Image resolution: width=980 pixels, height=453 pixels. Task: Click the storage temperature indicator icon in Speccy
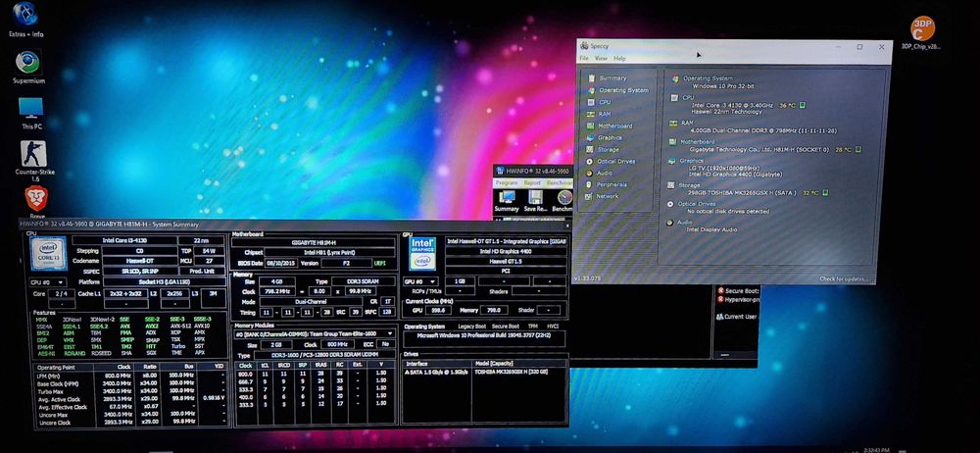coord(825,193)
